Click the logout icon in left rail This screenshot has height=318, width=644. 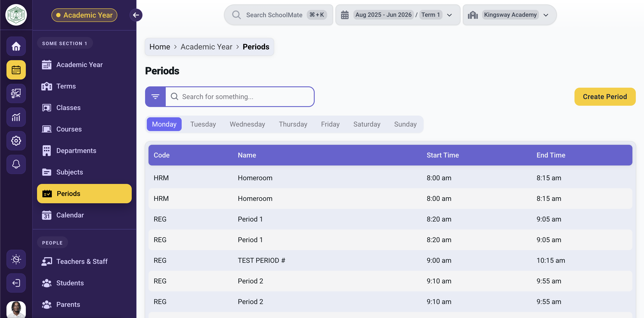[16, 283]
